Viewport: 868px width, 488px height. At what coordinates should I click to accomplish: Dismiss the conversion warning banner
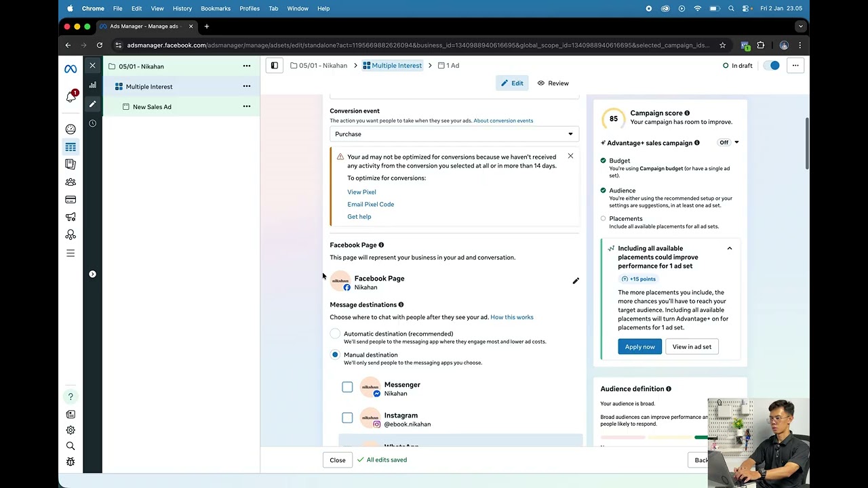[x=570, y=156]
